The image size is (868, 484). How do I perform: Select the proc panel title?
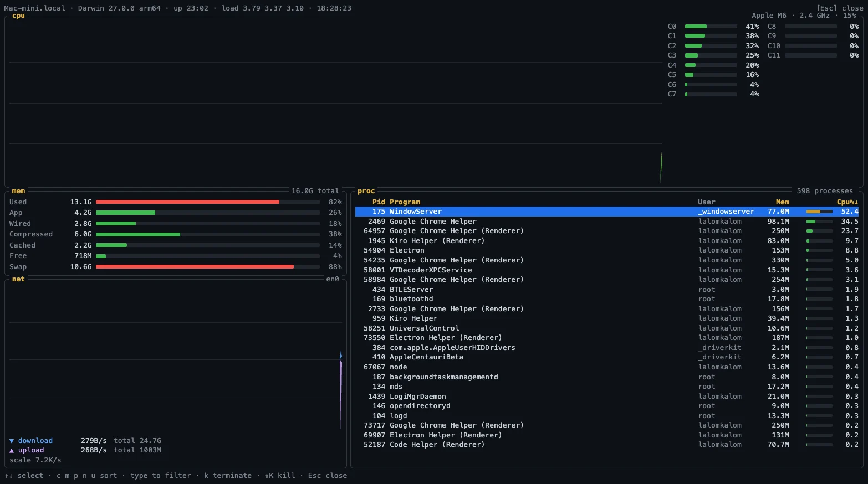pos(366,191)
